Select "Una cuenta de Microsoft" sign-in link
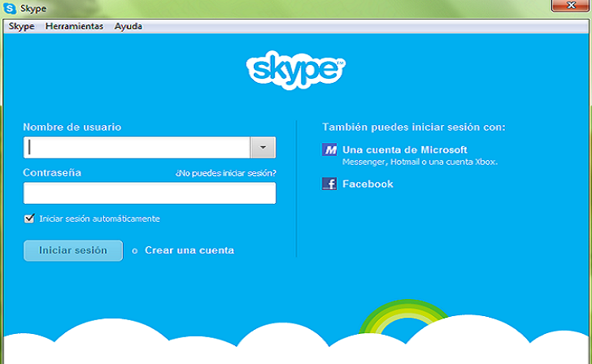Image resolution: width=592 pixels, height=364 pixels. click(404, 149)
